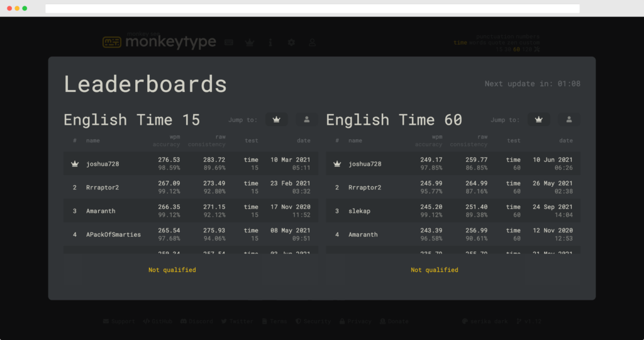Open the Security footer link
Viewport: 644px width, 340px height.
click(313, 321)
